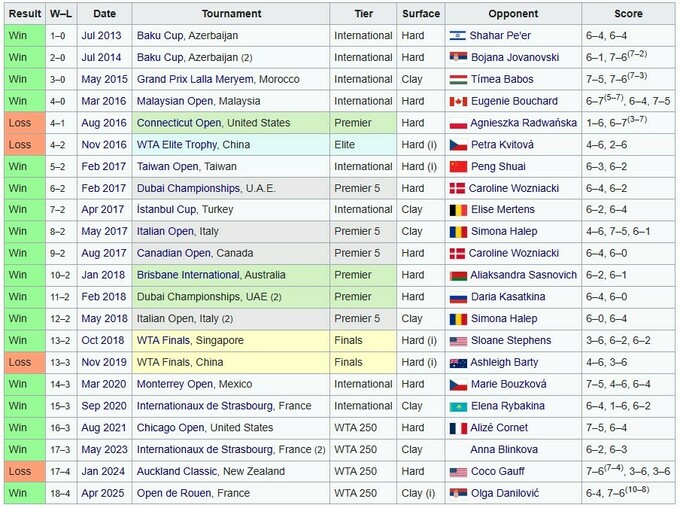
Task: Click the China flag next to Peng Shuai
Action: (x=458, y=166)
